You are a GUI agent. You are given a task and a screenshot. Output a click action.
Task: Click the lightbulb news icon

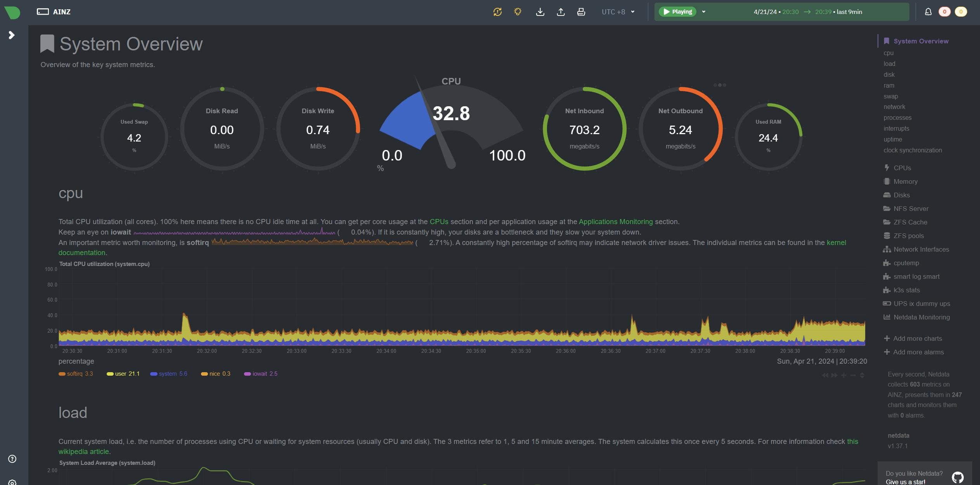(x=518, y=12)
